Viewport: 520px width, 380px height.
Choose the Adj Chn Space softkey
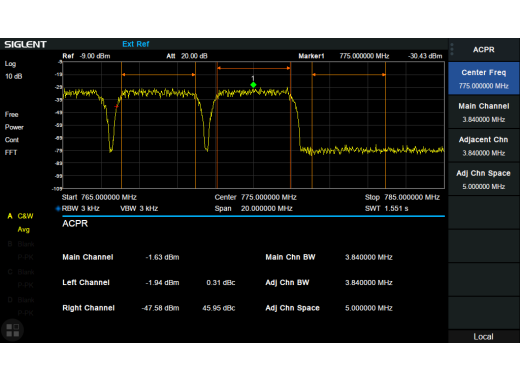[484, 179]
